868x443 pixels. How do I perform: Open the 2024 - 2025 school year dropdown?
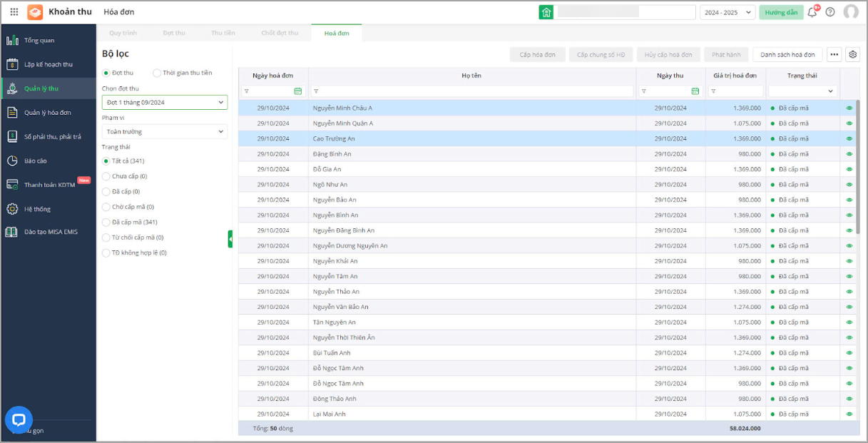tap(727, 12)
